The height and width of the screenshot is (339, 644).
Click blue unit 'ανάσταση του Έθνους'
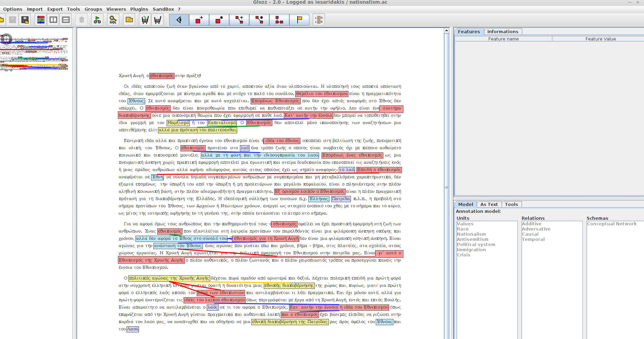pyautogui.click(x=178, y=246)
